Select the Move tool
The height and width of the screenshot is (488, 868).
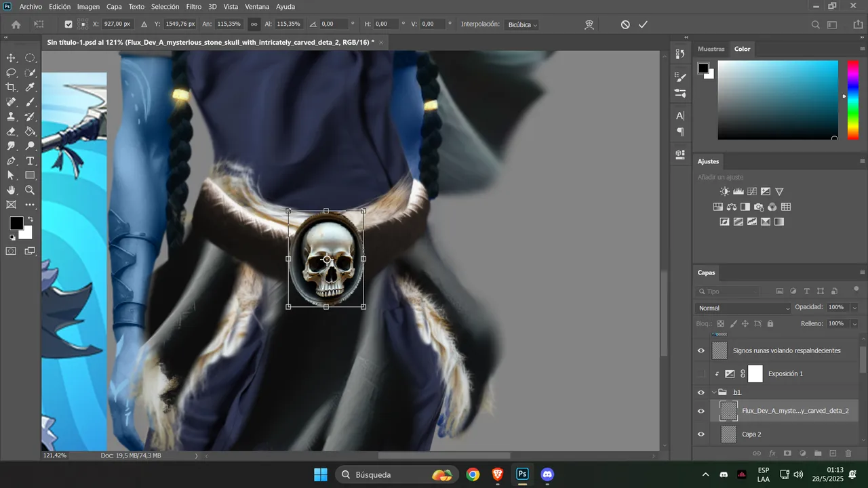coord(11,58)
